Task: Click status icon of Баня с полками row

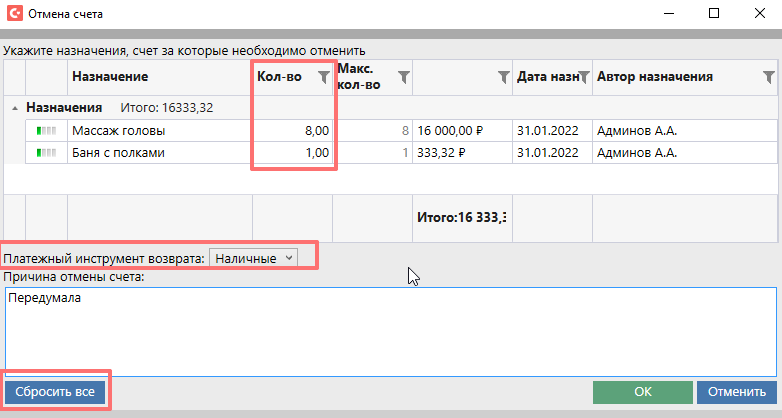Action: tap(46, 153)
